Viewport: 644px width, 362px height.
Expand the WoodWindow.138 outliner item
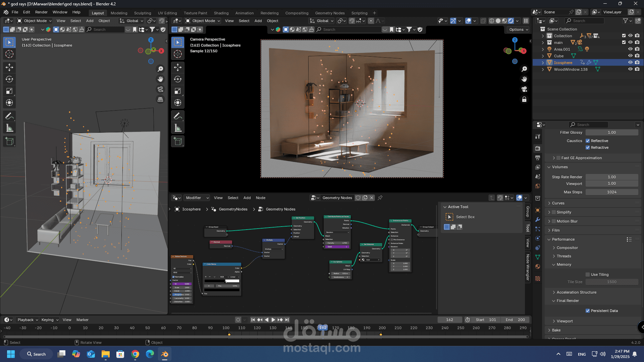click(543, 69)
